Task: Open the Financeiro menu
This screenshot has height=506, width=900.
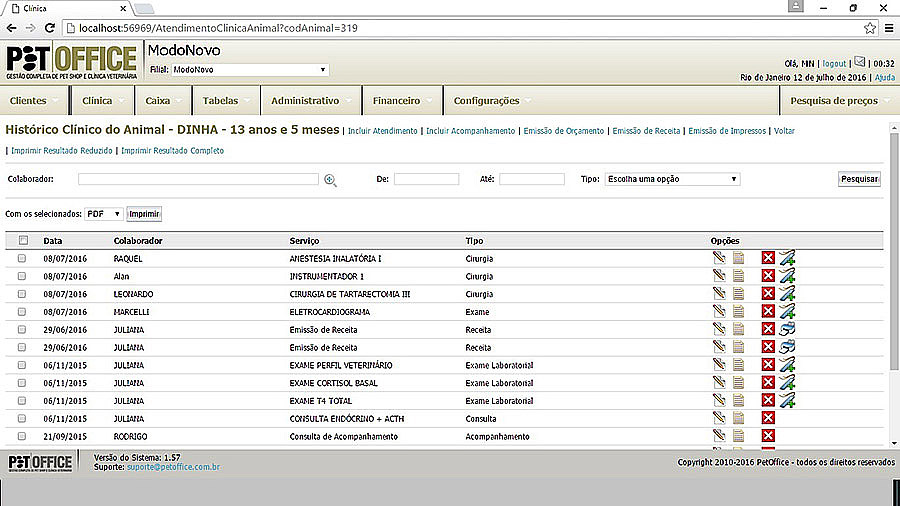Action: [401, 101]
